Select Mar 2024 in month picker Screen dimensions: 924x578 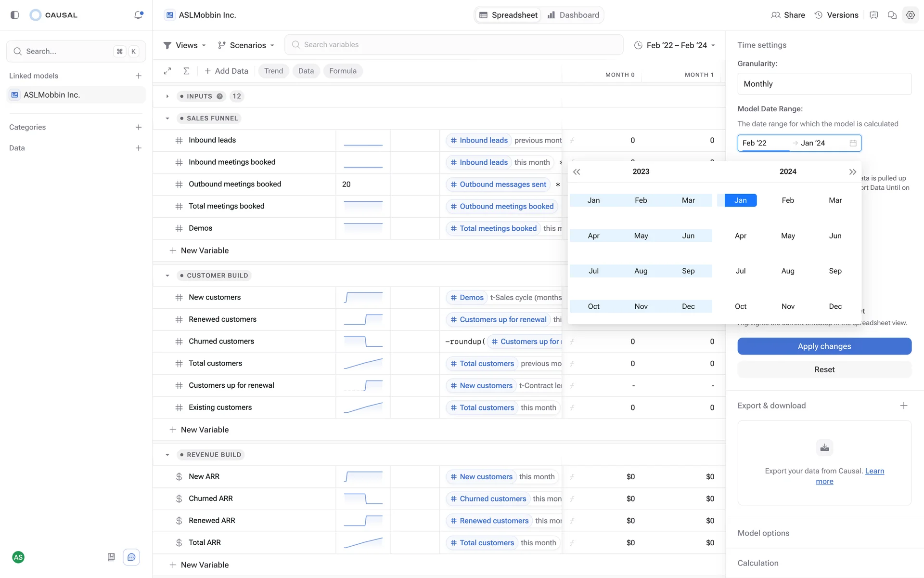835,200
